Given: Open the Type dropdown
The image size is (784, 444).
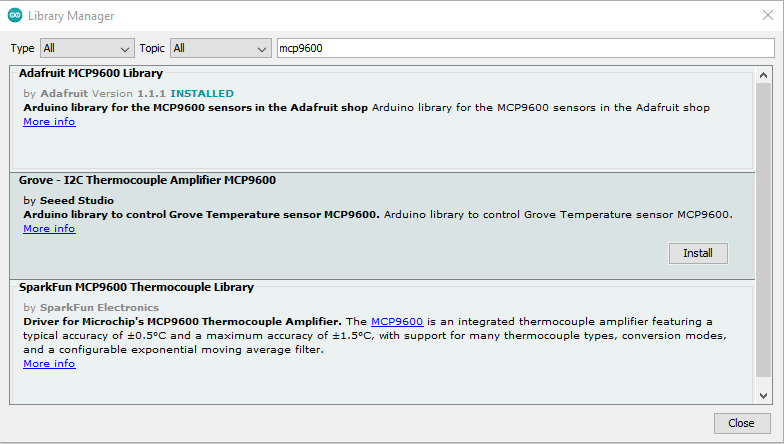Looking at the screenshot, I should [87, 48].
